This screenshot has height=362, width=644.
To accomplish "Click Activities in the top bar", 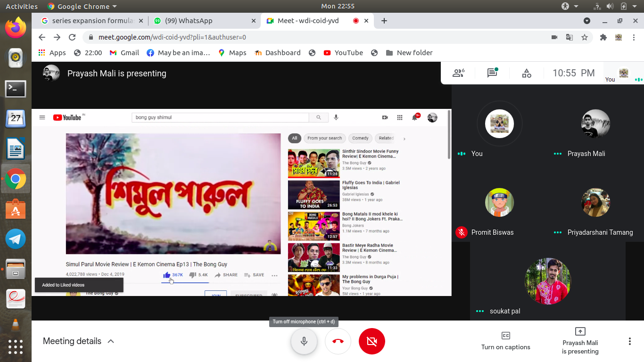I will pyautogui.click(x=22, y=6).
